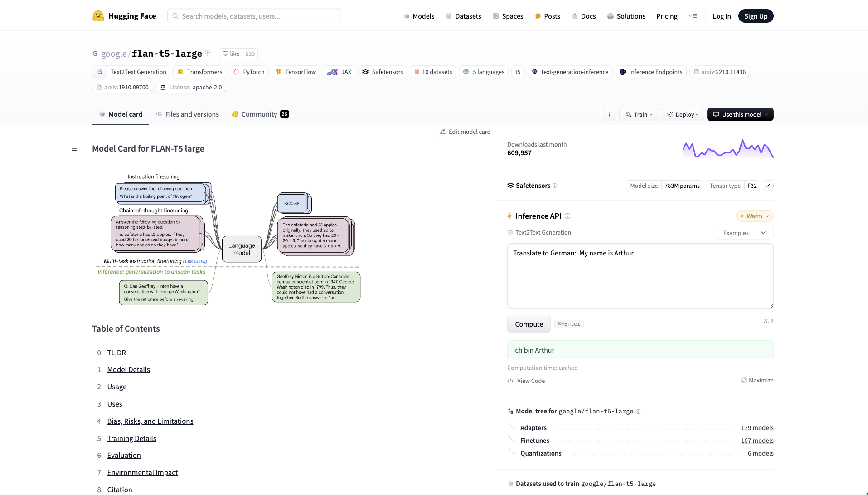Screen dimensions: 868x495
Task: Select the TensorFlow library tag
Action: click(x=296, y=72)
